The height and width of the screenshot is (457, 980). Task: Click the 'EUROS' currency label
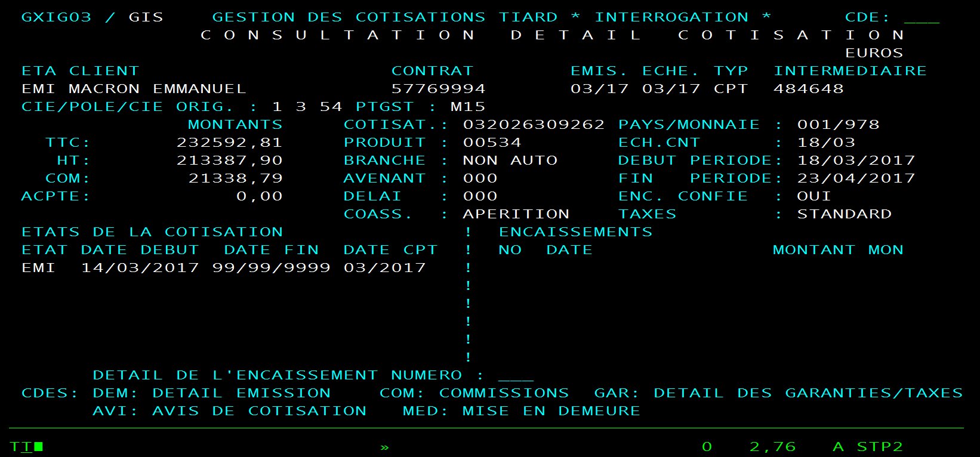pyautogui.click(x=874, y=53)
